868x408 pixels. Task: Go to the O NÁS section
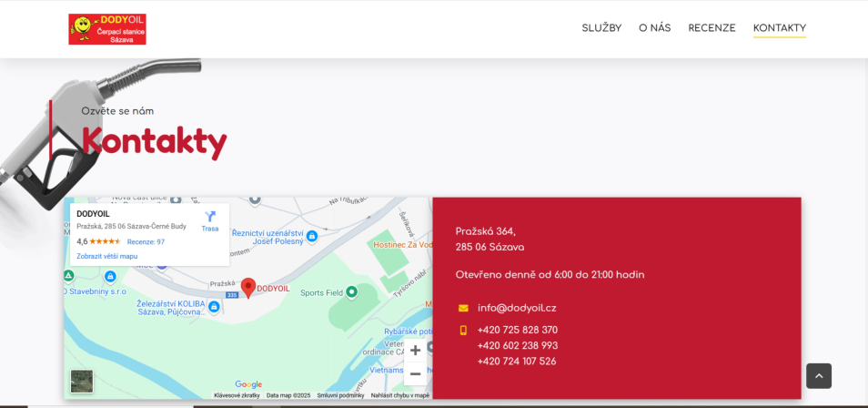coord(655,28)
